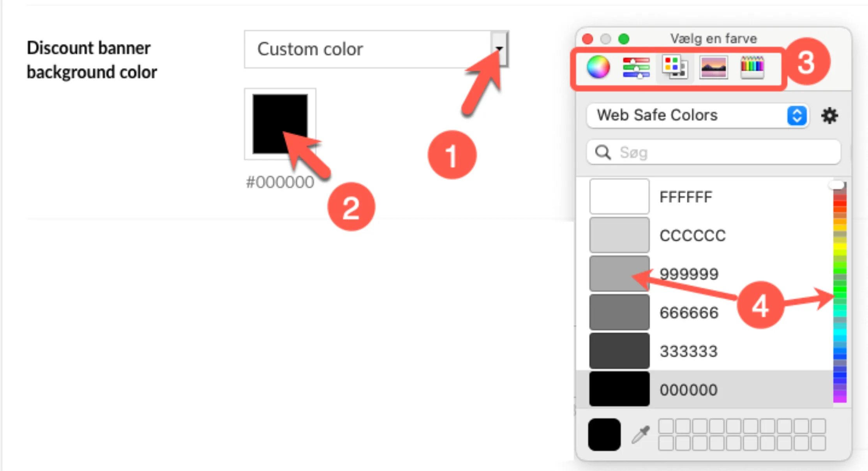Click the rainbow color strip scrollbar

click(840, 293)
